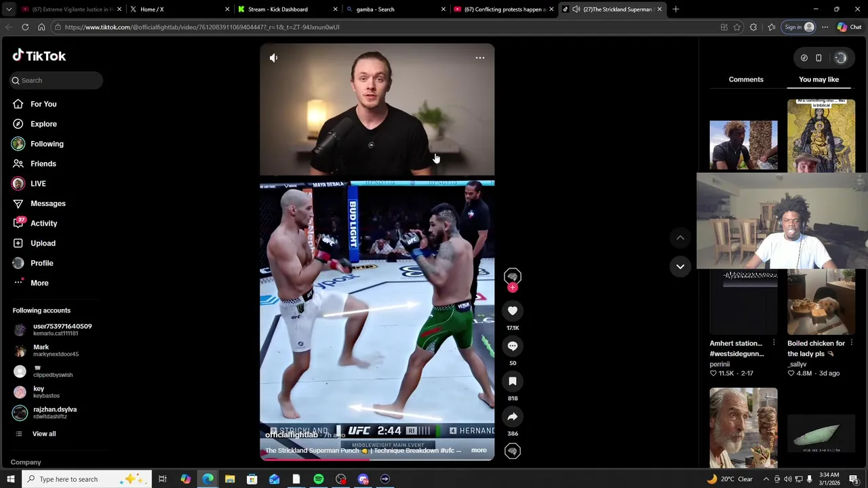This screenshot has height=488, width=868.
Task: Follow creator via red plus badge
Action: (513, 287)
